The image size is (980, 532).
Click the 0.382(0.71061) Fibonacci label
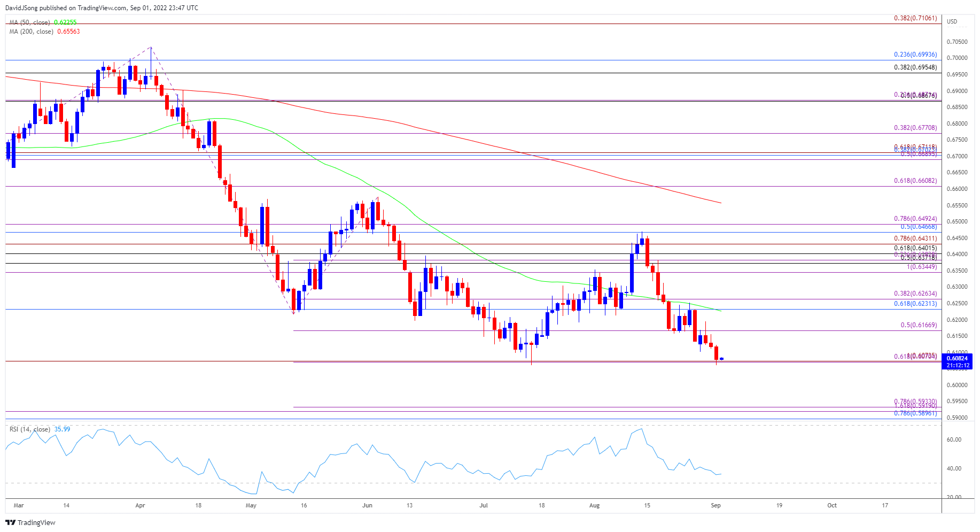pos(915,18)
